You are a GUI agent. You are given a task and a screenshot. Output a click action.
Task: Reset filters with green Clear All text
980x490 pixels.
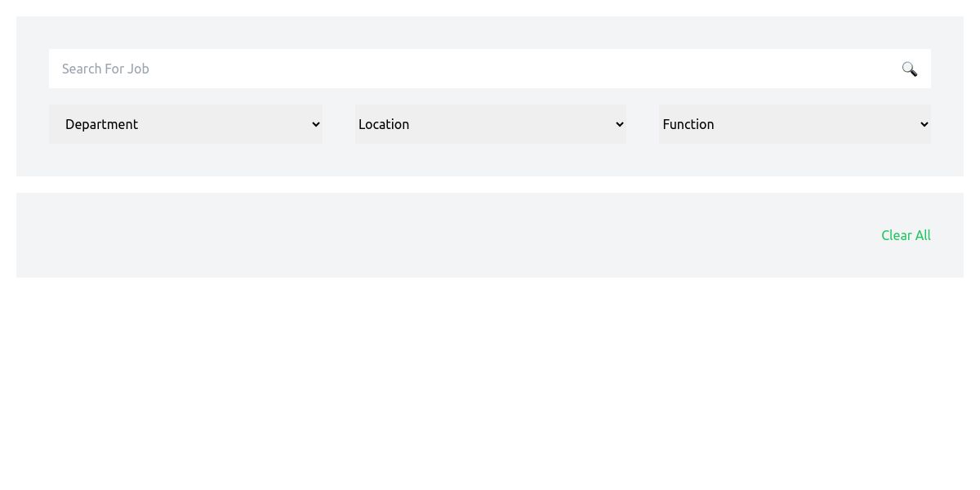click(906, 235)
